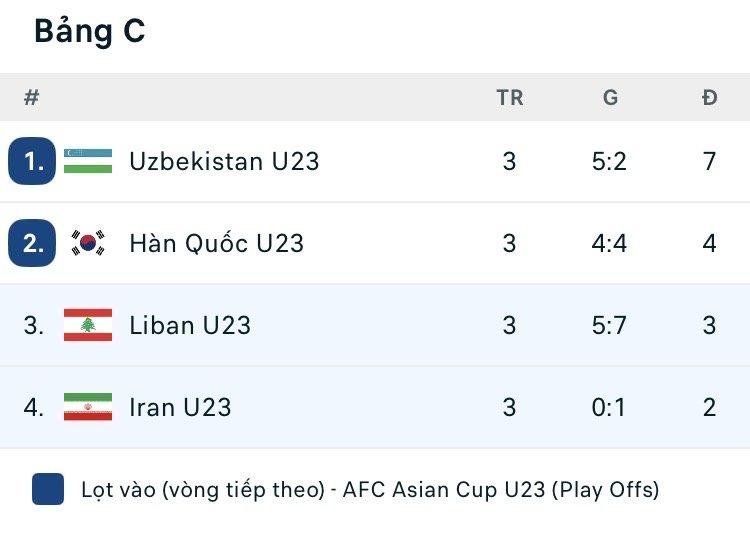The image size is (750, 534).
Task: Sort by the Đ points column header
Action: coord(709,98)
